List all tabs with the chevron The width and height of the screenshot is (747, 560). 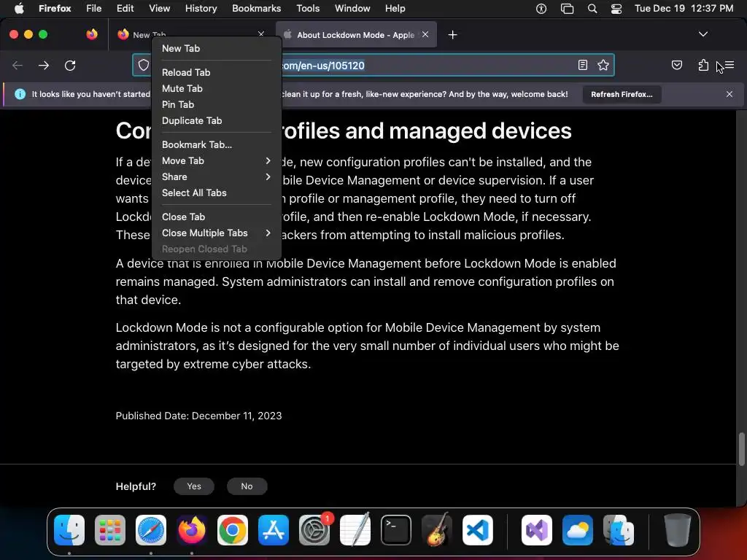pyautogui.click(x=703, y=34)
